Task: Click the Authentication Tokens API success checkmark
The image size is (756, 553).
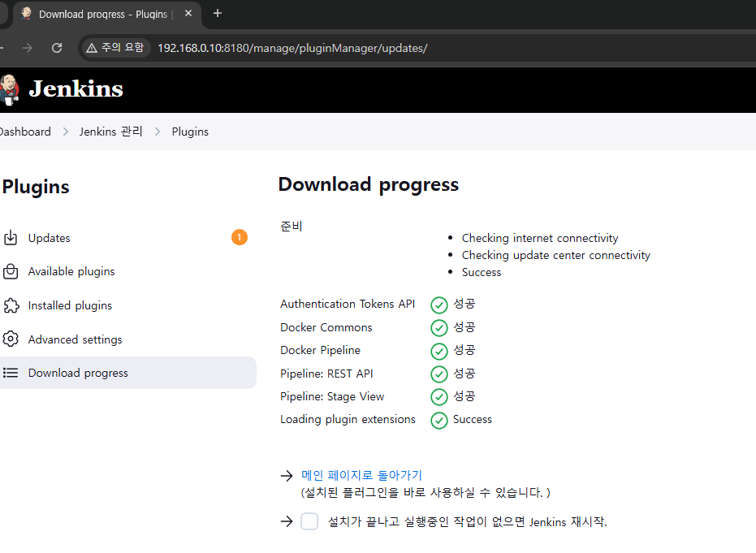Action: (x=438, y=305)
